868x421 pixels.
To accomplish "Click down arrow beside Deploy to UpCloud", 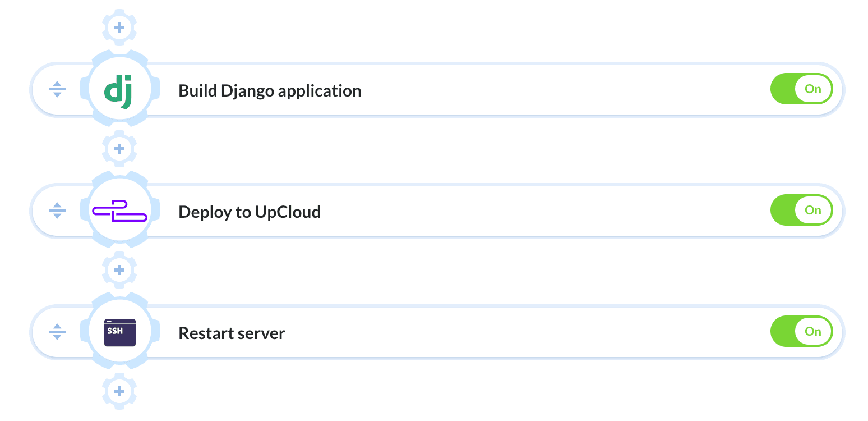I will coord(57,216).
